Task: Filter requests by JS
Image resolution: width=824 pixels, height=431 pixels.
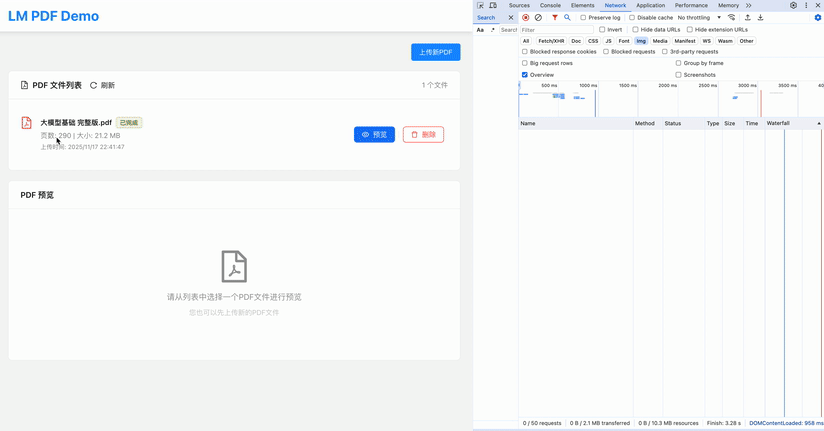Action: pyautogui.click(x=609, y=41)
